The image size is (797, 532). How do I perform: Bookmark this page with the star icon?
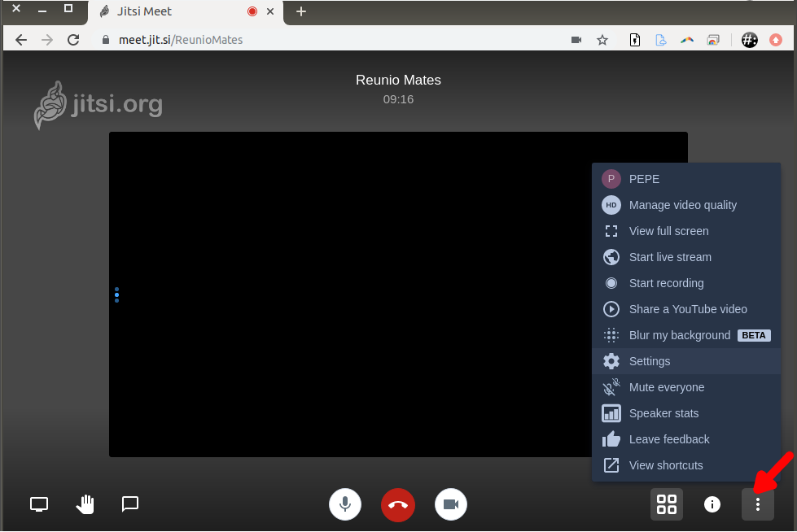[602, 40]
